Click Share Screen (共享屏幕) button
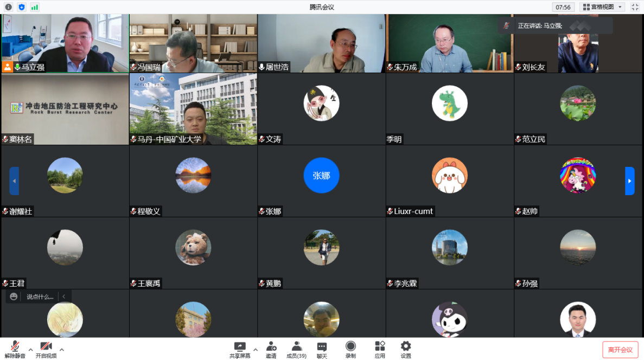The height and width of the screenshot is (362, 644). pyautogui.click(x=240, y=350)
